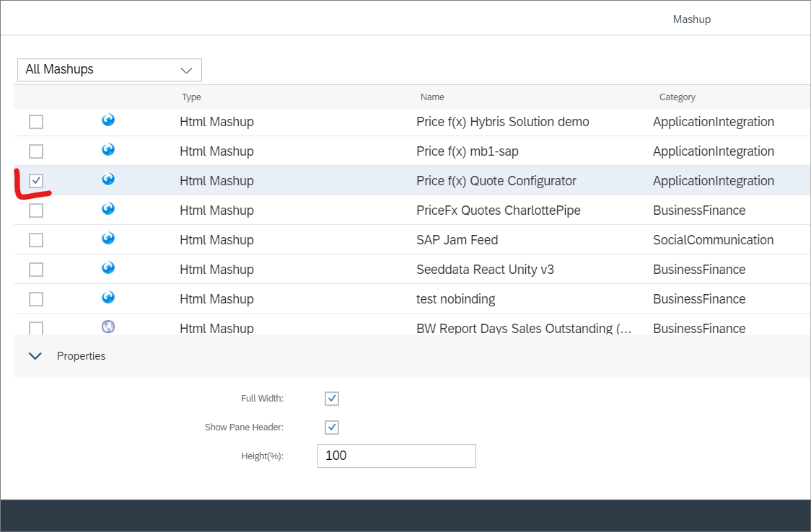Uncheck the Price f(x) Quote Configurator checkbox
811x532 pixels.
[x=36, y=181]
